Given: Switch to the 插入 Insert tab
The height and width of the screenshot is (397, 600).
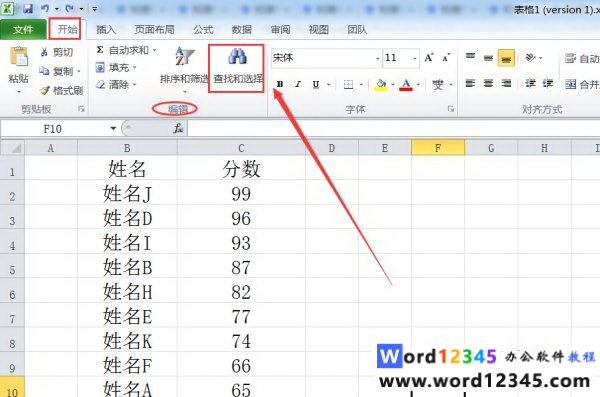Looking at the screenshot, I should tap(106, 29).
